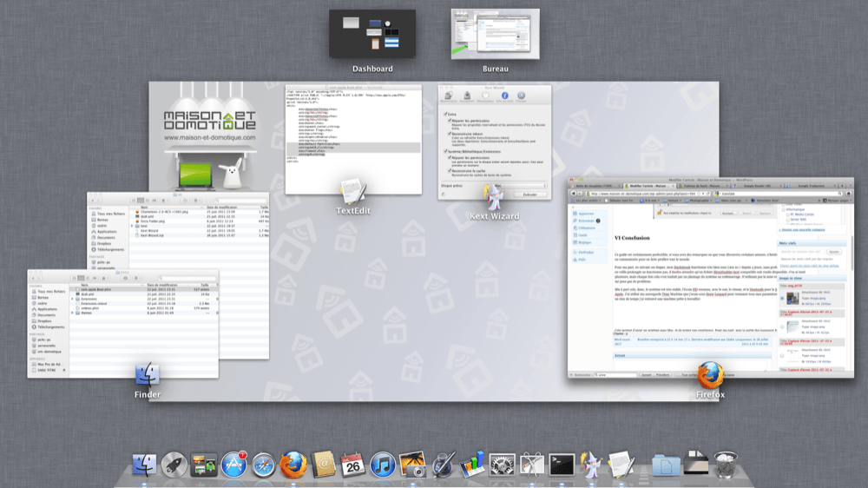868x488 pixels.
Task: Click the Exécuter button in Kext Wizard
Action: (x=529, y=195)
